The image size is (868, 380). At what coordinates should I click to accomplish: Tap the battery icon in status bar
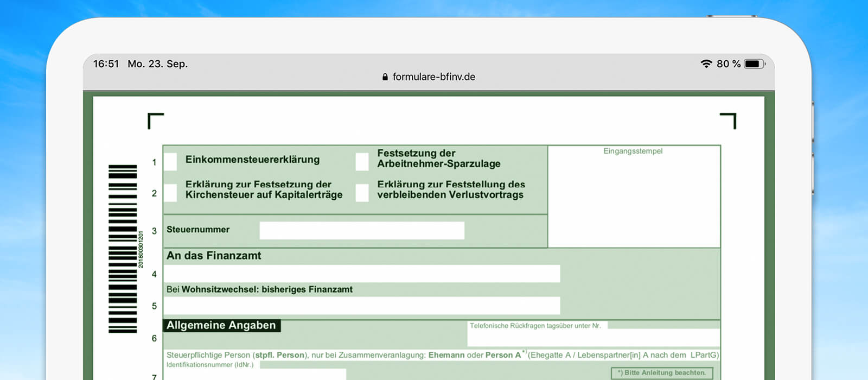tap(754, 64)
